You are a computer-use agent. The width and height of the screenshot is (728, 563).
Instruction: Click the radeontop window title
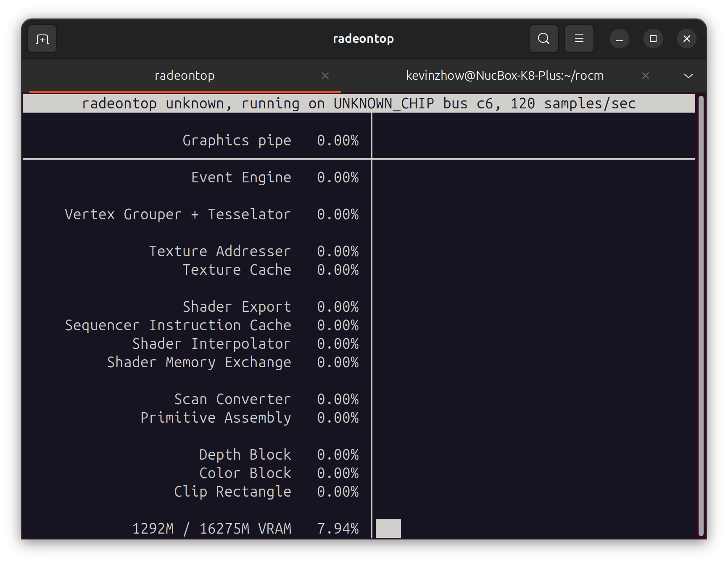point(363,39)
